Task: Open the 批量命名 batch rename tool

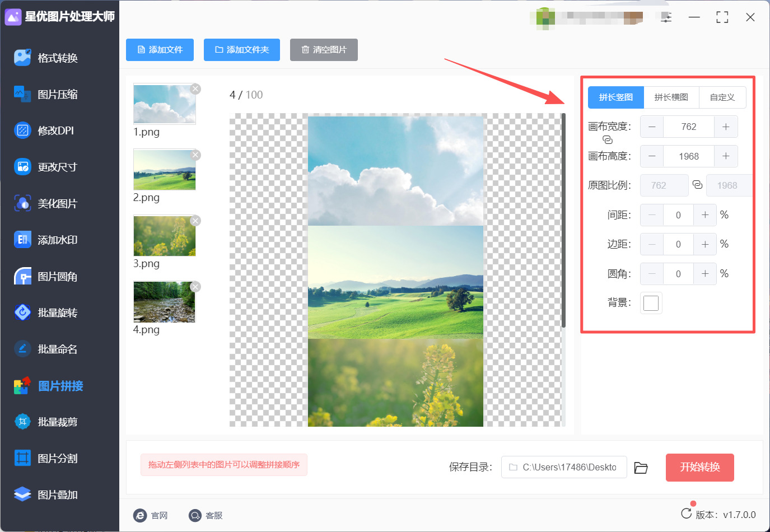Action: tap(46, 349)
